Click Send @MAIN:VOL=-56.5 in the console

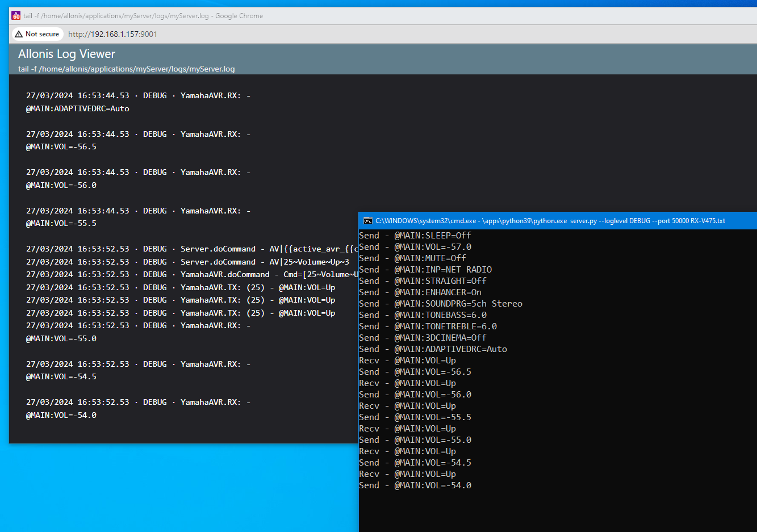point(415,371)
